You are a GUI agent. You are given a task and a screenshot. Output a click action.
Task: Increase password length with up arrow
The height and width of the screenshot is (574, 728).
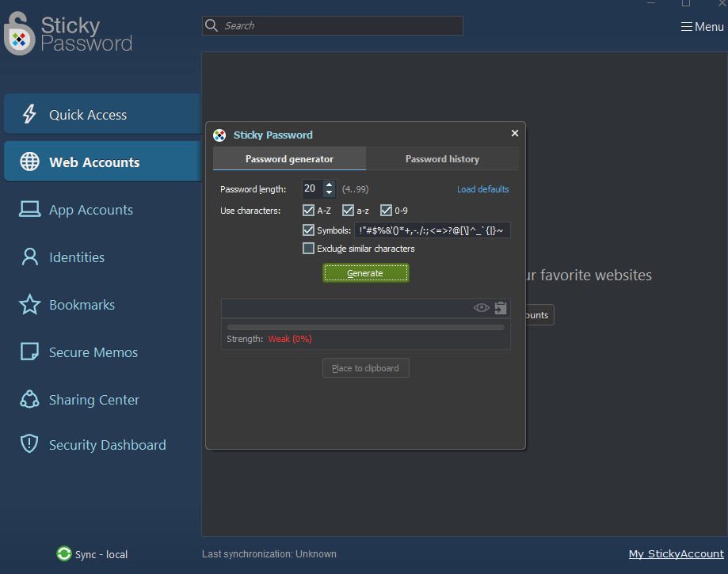click(x=330, y=184)
